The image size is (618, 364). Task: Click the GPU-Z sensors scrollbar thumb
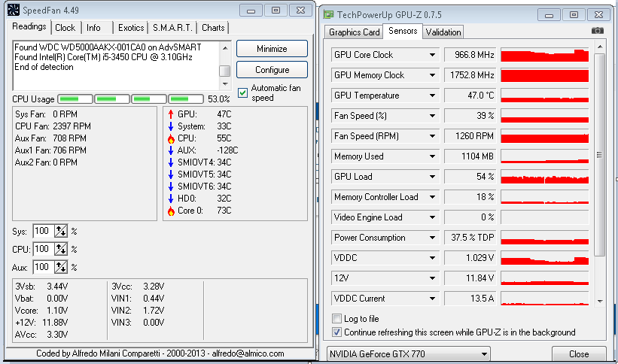pos(599,155)
